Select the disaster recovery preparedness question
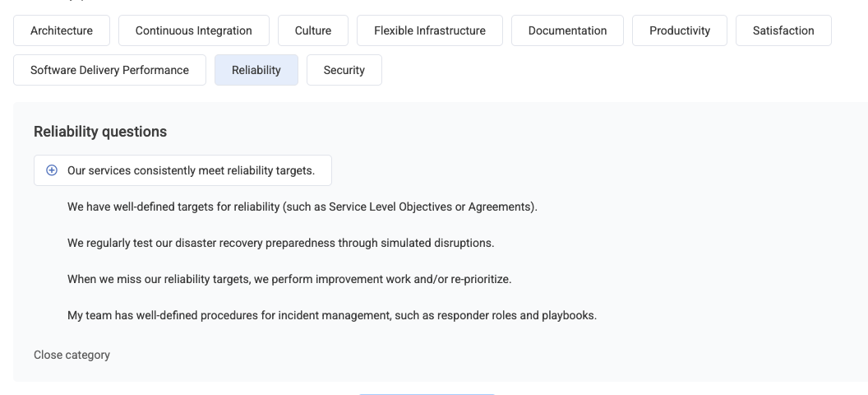The height and width of the screenshot is (395, 868). 280,243
